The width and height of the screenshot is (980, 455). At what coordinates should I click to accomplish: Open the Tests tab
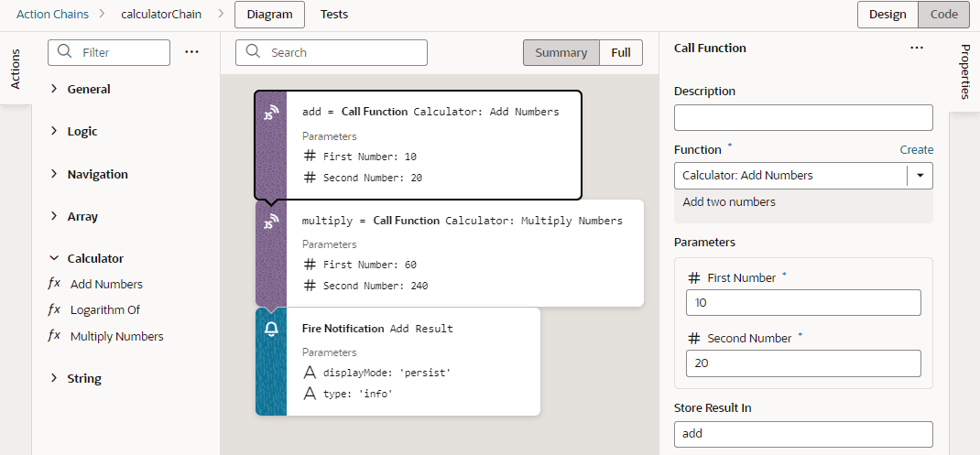[x=333, y=14]
